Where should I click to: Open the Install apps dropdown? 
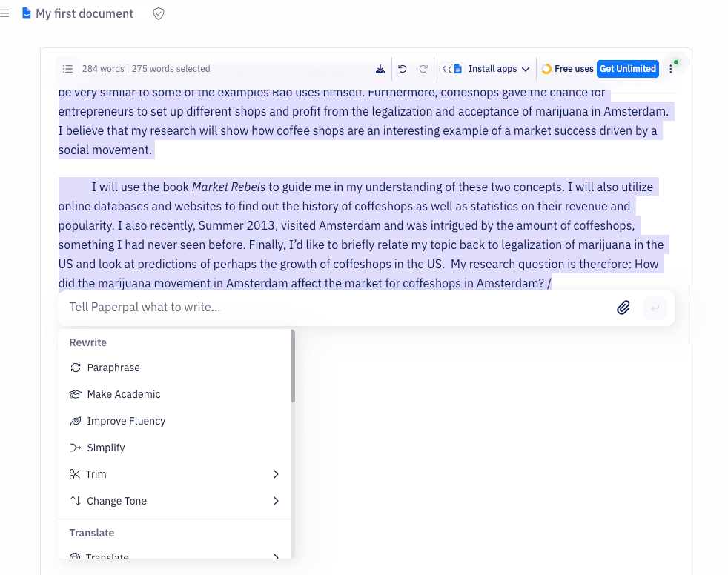[x=493, y=68]
